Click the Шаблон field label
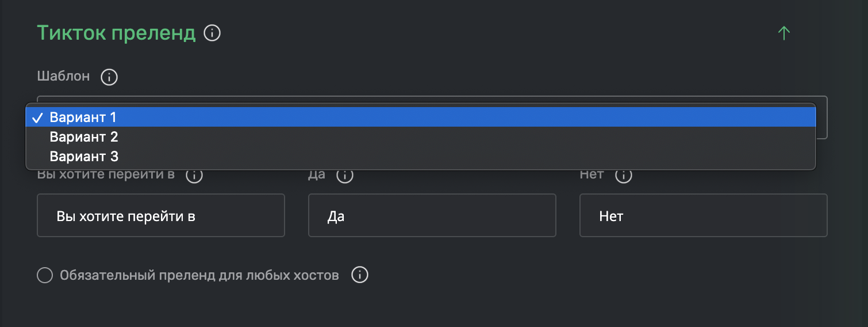 point(63,76)
